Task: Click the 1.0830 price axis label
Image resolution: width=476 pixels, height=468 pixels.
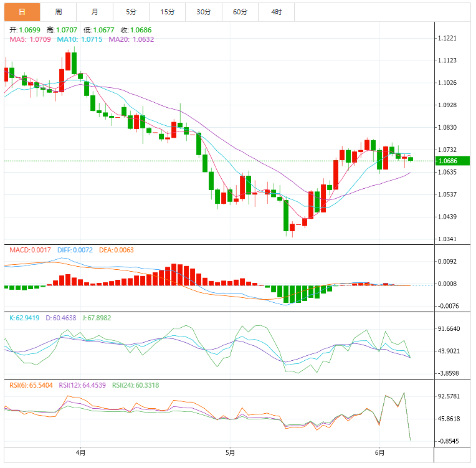Action: pos(447,128)
